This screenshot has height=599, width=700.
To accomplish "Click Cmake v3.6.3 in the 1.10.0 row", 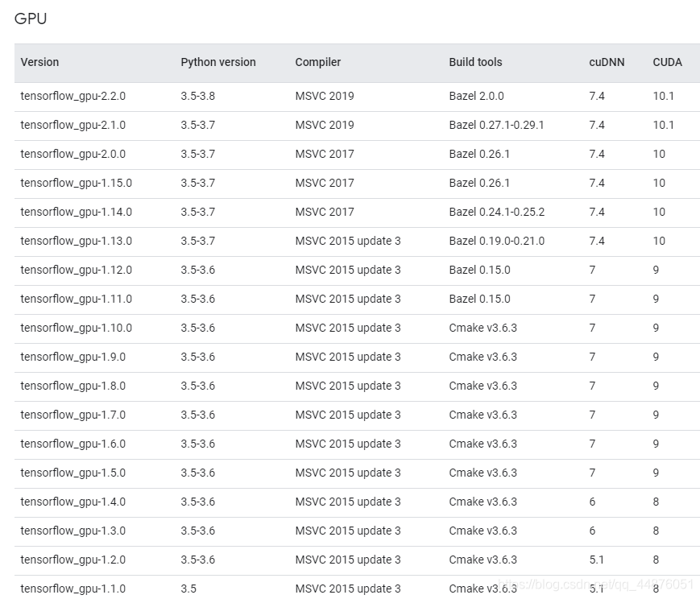I will [x=483, y=328].
